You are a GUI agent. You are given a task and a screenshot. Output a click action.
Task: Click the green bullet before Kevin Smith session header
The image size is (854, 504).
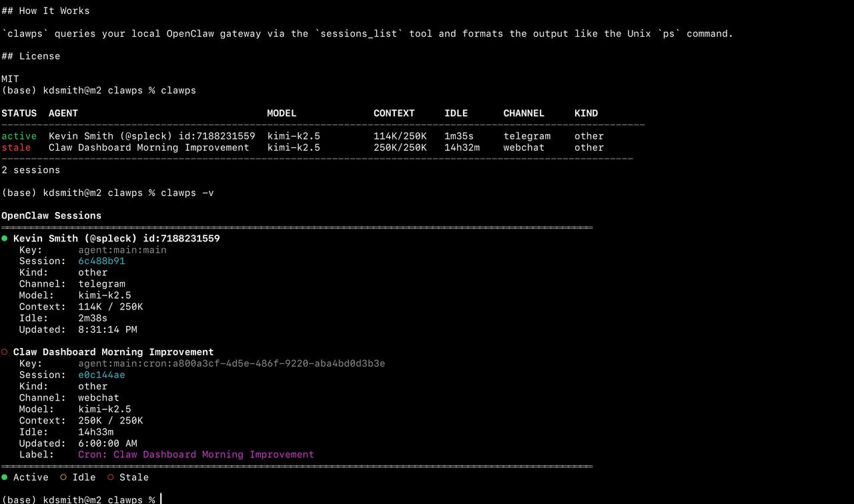[5, 238]
